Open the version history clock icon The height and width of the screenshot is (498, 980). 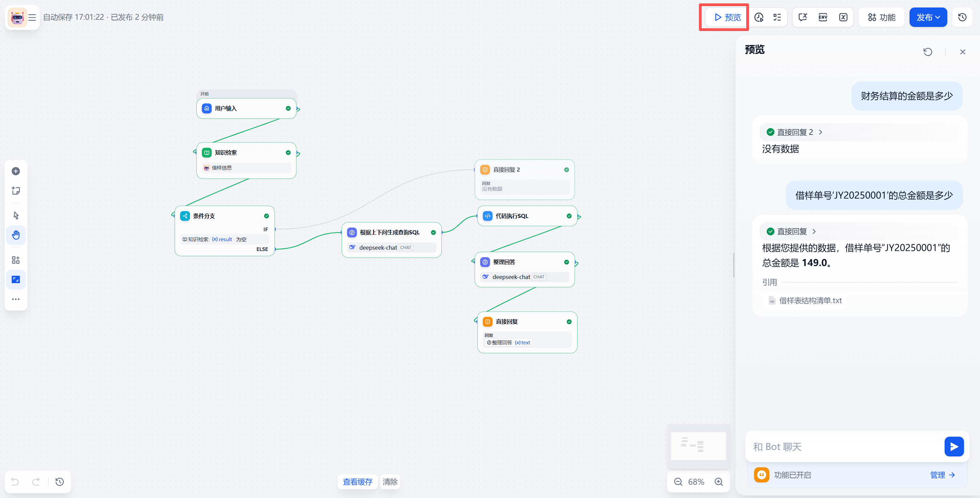coord(962,17)
